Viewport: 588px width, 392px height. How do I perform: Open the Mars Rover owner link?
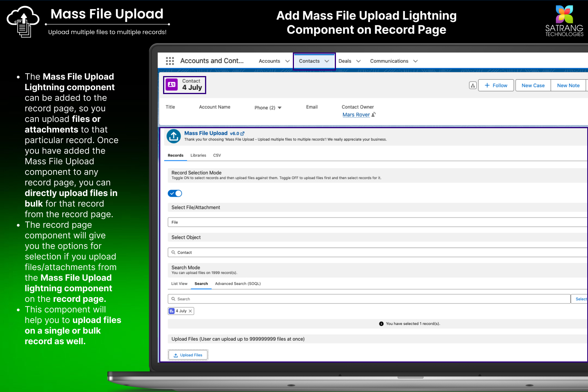pyautogui.click(x=356, y=115)
